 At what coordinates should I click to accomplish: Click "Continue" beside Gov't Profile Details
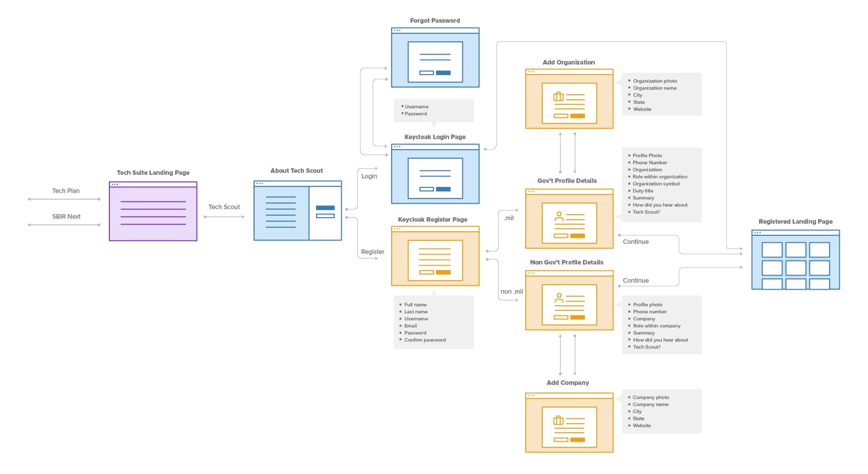click(x=636, y=242)
